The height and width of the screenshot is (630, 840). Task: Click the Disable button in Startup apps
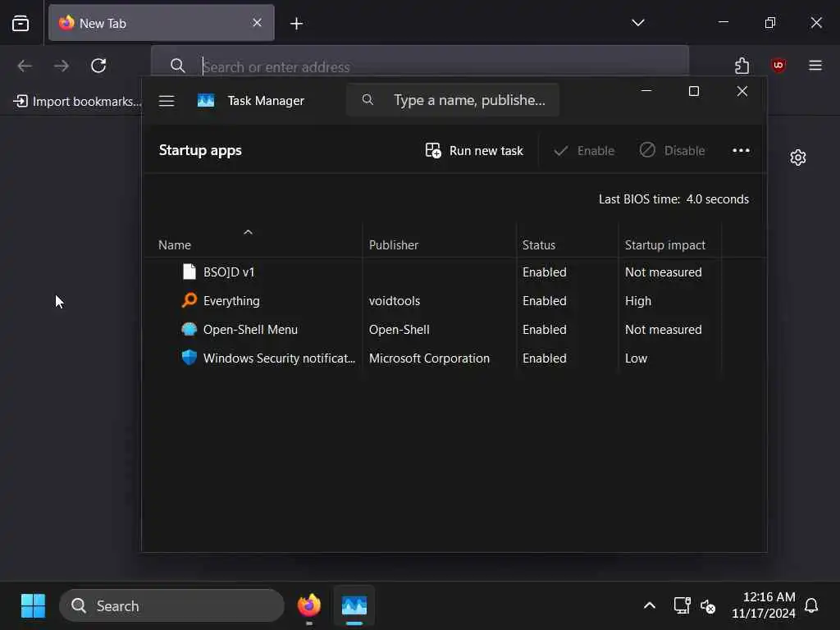673,151
